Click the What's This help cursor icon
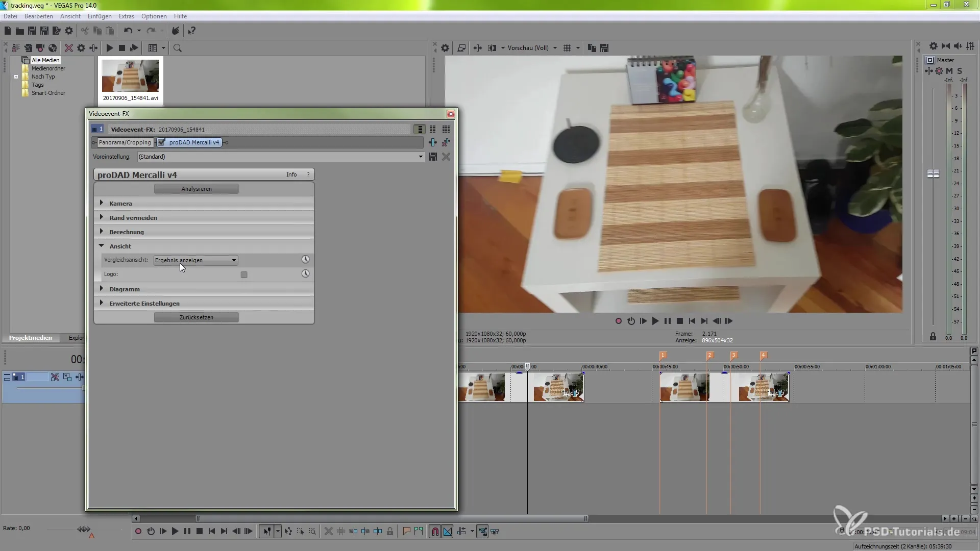This screenshot has height=551, width=980. coord(191,31)
